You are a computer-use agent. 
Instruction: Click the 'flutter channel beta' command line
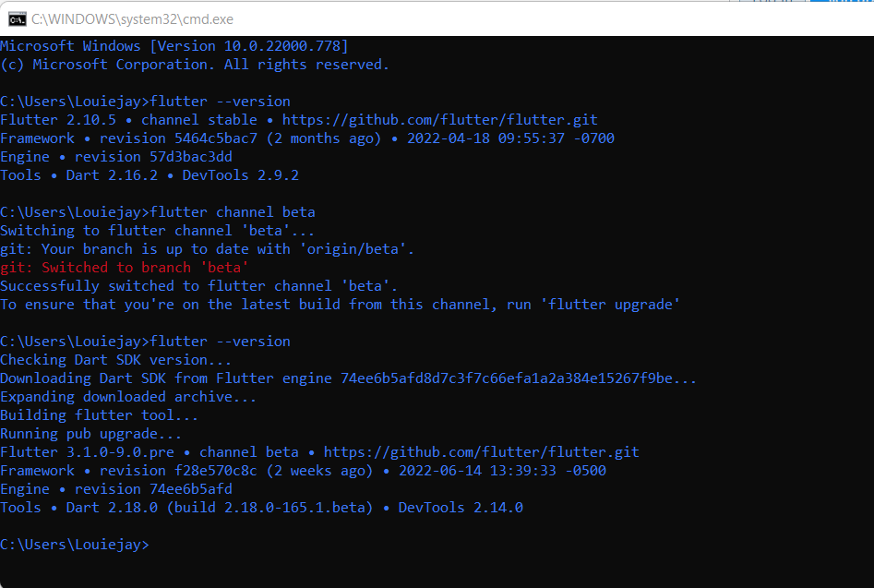pos(158,211)
